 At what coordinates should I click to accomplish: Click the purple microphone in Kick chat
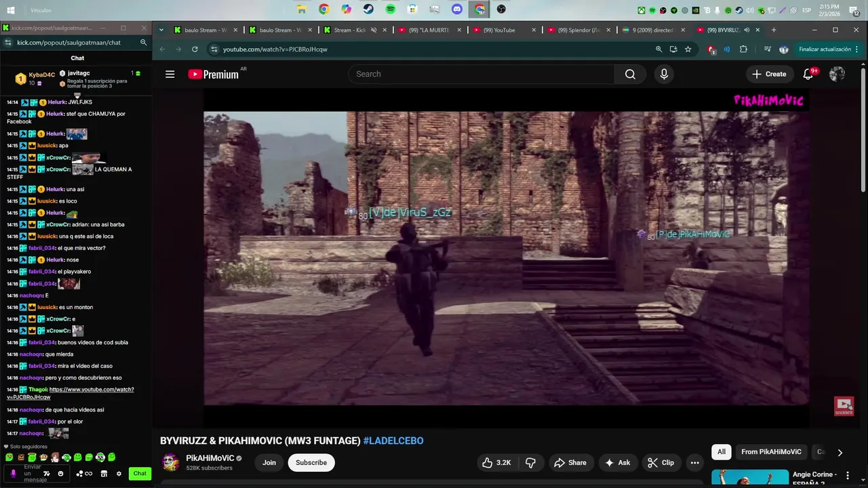pyautogui.click(x=13, y=474)
